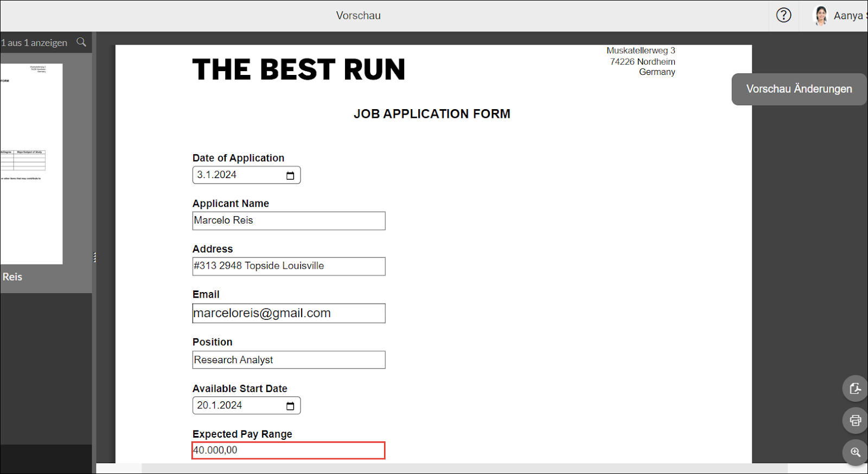Click the Position field with Research Analyst
Image resolution: width=868 pixels, height=474 pixels.
pyautogui.click(x=289, y=360)
